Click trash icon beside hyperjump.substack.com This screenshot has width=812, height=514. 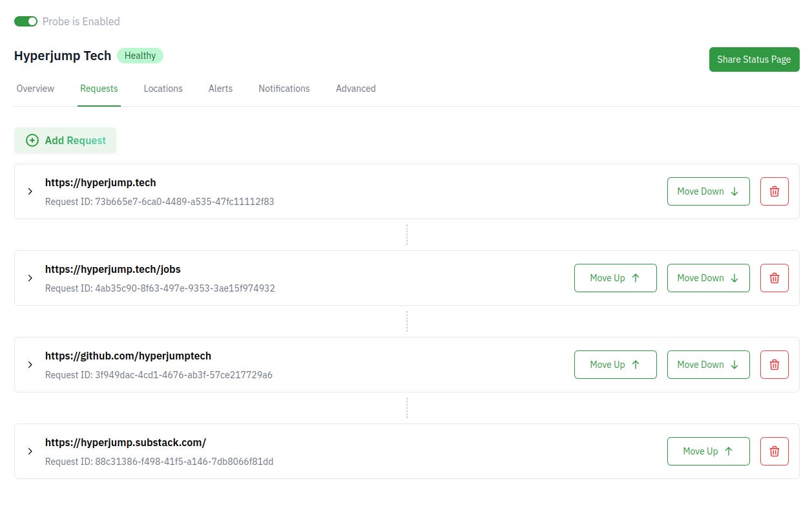[x=774, y=451]
